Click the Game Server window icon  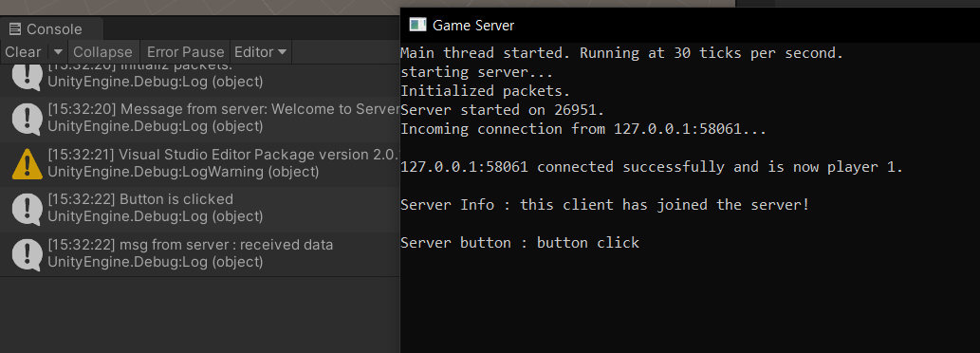pos(416,25)
